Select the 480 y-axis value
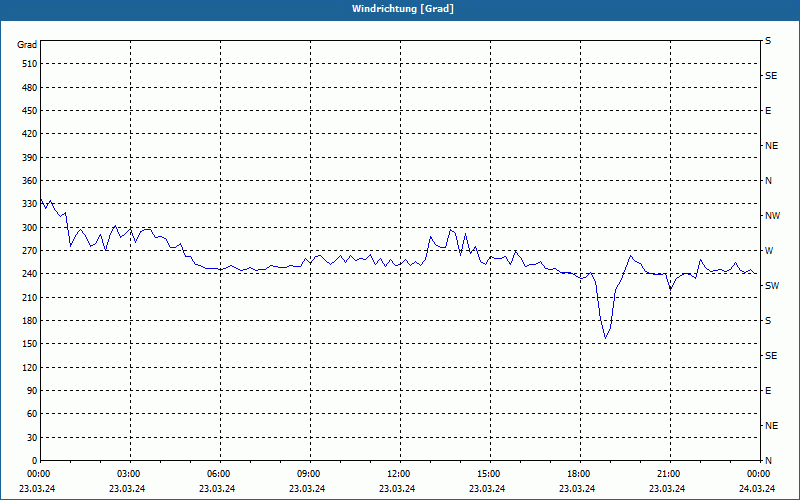This screenshot has height=500, width=800. pos(30,88)
